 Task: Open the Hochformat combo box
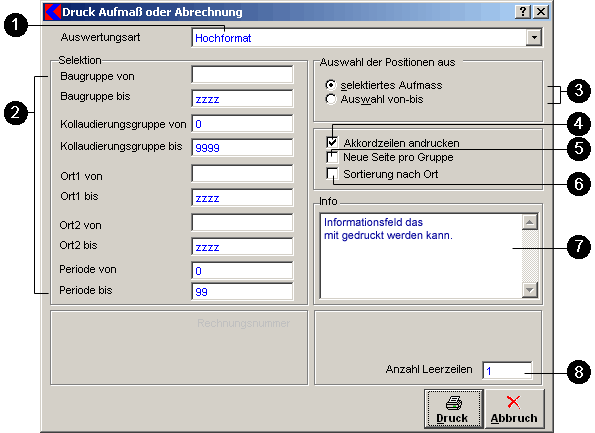point(367,38)
